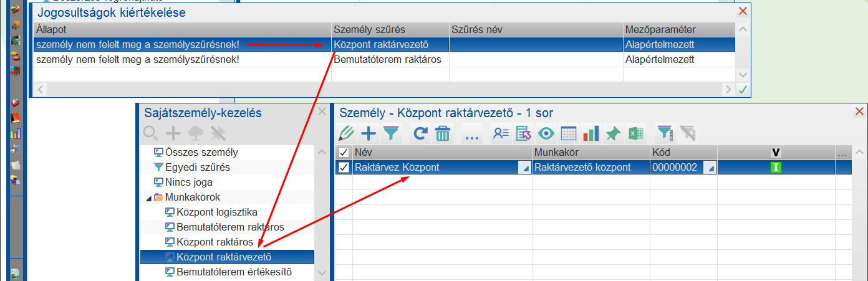868x281 pixels.
Task: Click scroll-up arrow in Jogosultságok grid
Action: pyautogui.click(x=742, y=30)
